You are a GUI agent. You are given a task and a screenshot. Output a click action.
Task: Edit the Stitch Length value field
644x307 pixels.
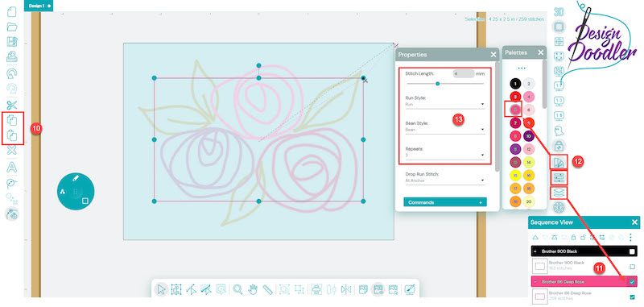click(464, 74)
